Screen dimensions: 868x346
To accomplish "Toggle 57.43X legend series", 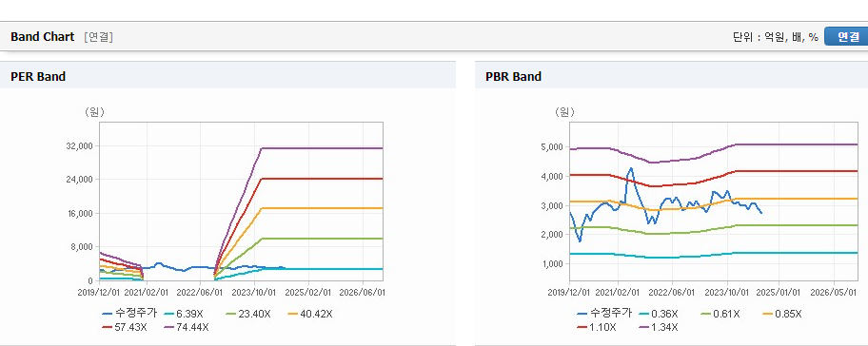I will tap(125, 327).
